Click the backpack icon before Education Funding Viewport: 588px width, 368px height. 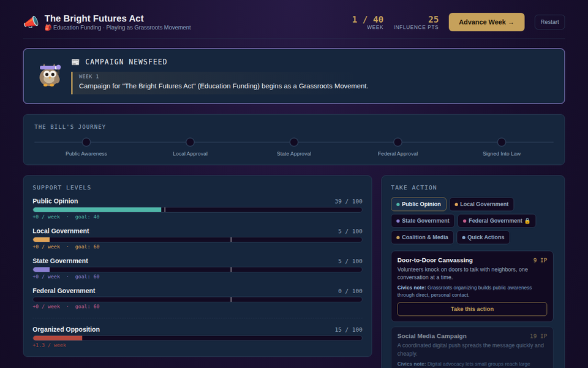point(48,28)
